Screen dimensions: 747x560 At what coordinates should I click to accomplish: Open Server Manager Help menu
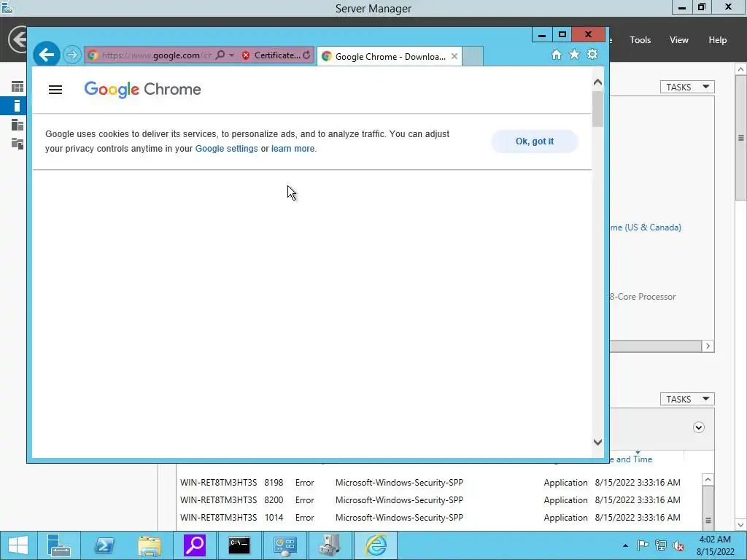click(x=718, y=40)
